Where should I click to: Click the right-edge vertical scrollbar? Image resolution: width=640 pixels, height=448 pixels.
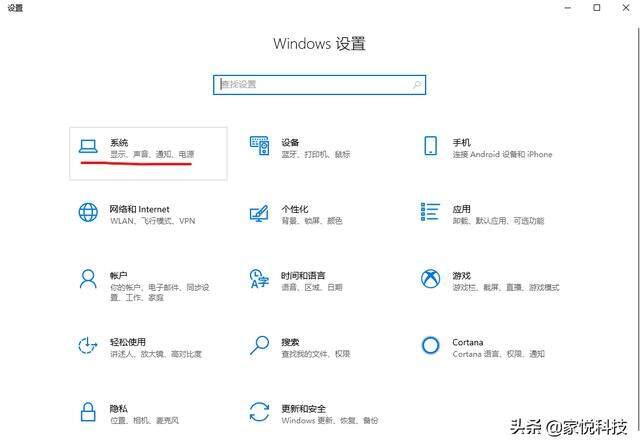638,228
